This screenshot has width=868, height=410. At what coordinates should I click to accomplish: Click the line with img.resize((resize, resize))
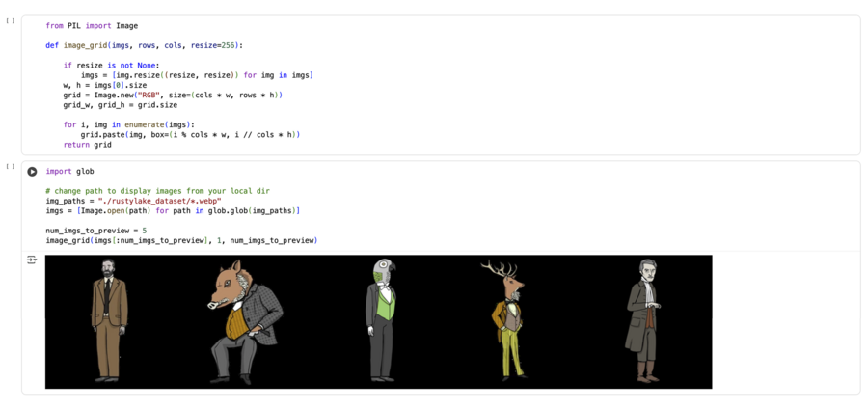(197, 75)
